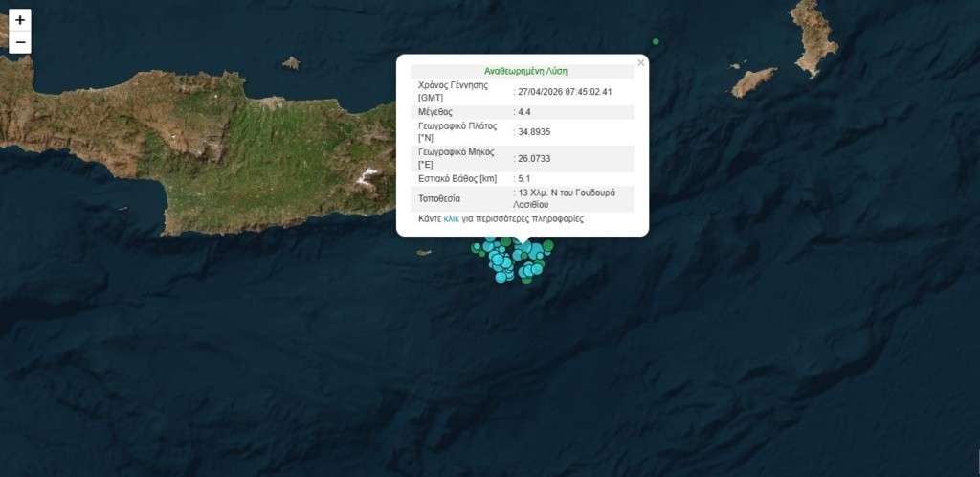980x477 pixels.
Task: Click the small island north of Crete
Action: point(291,63)
